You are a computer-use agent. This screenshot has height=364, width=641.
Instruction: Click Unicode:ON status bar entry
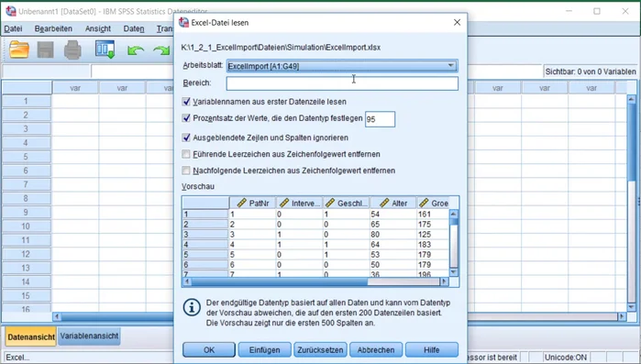point(566,358)
